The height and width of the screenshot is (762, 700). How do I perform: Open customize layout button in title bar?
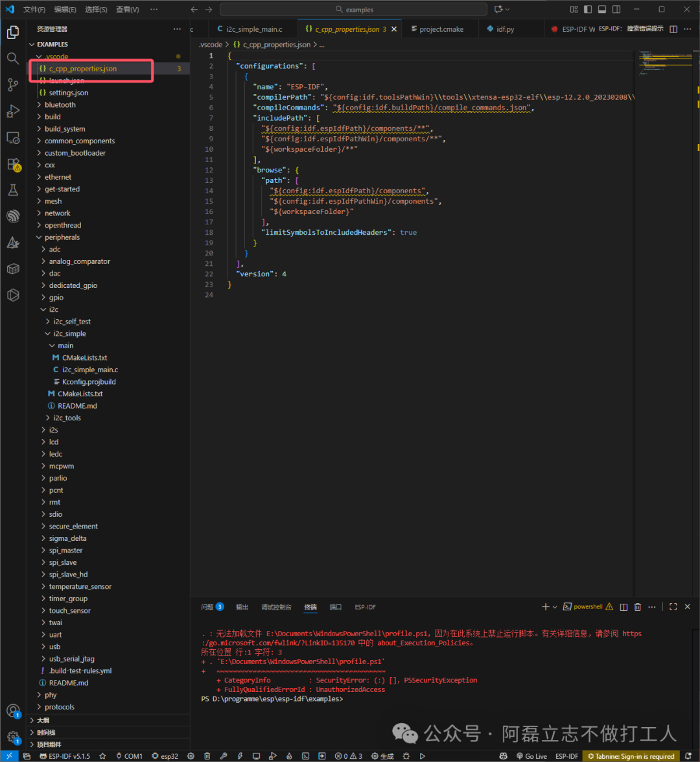coord(574,9)
